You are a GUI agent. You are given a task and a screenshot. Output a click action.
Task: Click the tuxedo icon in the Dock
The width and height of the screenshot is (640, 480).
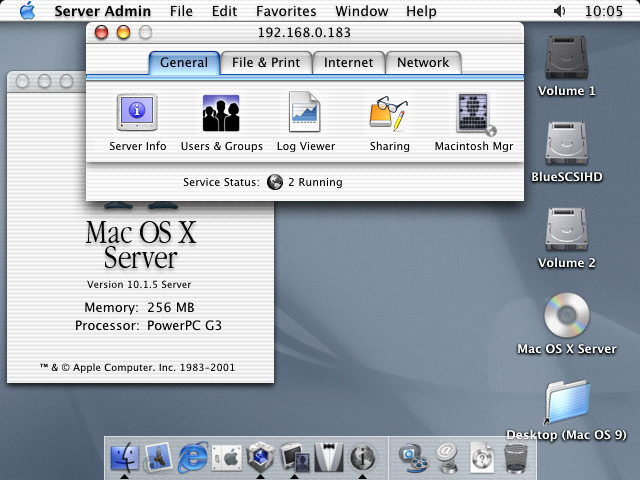click(329, 457)
